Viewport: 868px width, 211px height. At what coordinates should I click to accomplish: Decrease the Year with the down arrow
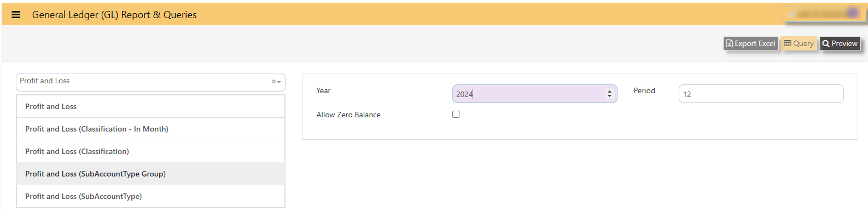click(x=609, y=96)
